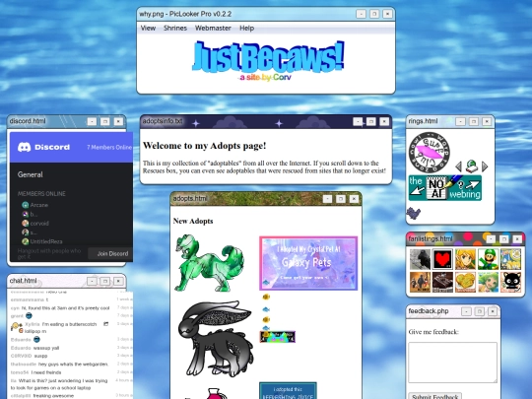Click 'Welcome to my Adopts page!' heading
Screen dimensions: 532x399
[205, 146]
